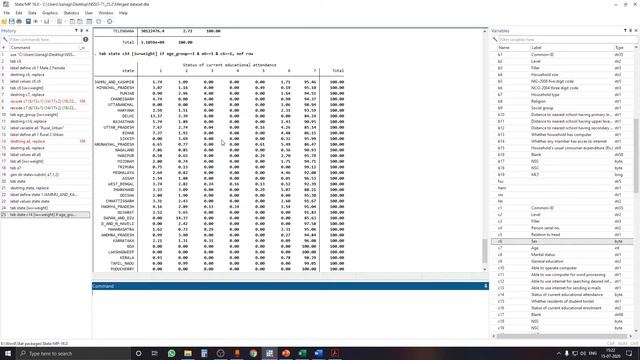Screen dimensions: 640x360
Task: Click the History panel filter funnel icon
Action: coord(76,31)
